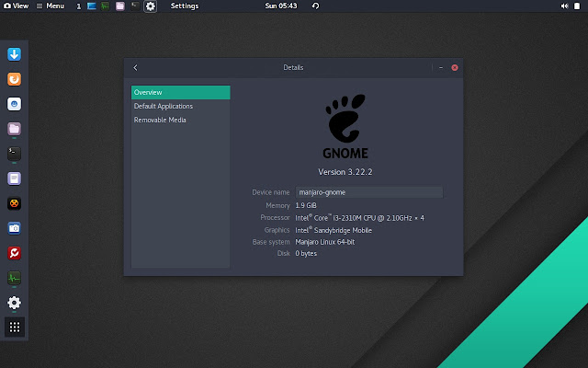Image resolution: width=588 pixels, height=368 pixels.
Task: Open the Menu in top bar
Action: coord(51,6)
